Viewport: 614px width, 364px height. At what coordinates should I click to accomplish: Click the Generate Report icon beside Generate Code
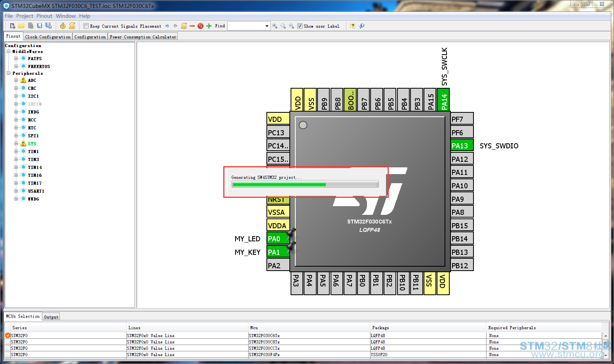(72, 26)
